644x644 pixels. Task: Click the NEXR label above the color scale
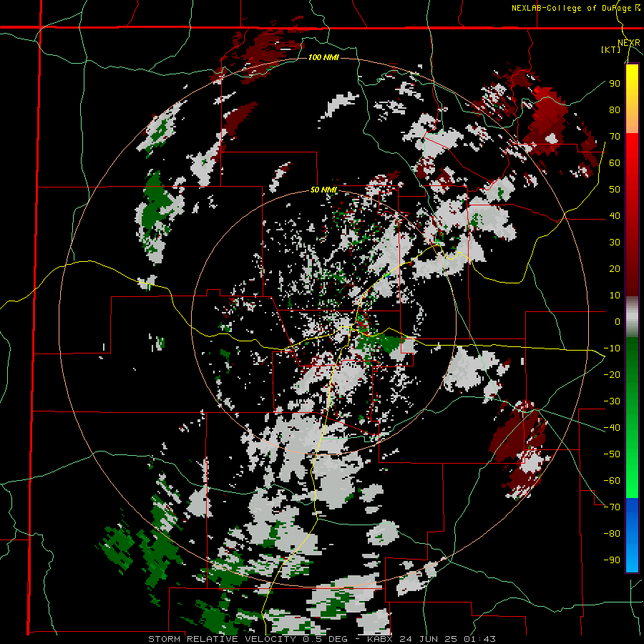click(x=629, y=43)
